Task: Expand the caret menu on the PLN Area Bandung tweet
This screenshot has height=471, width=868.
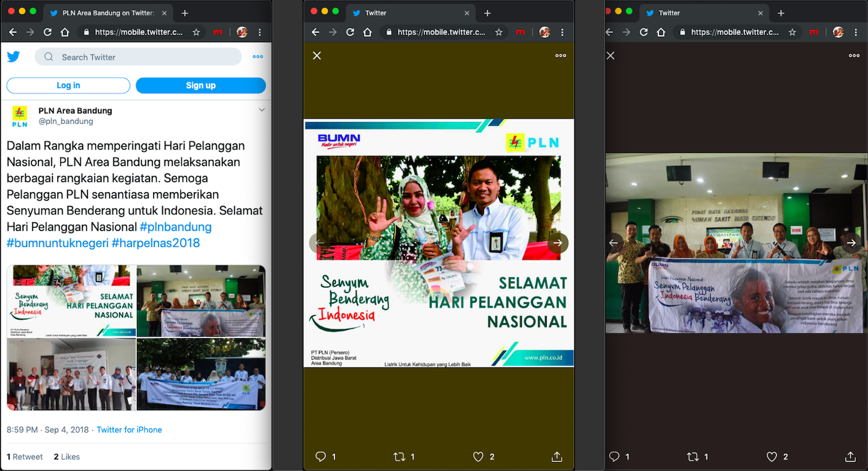Action: coord(262,110)
